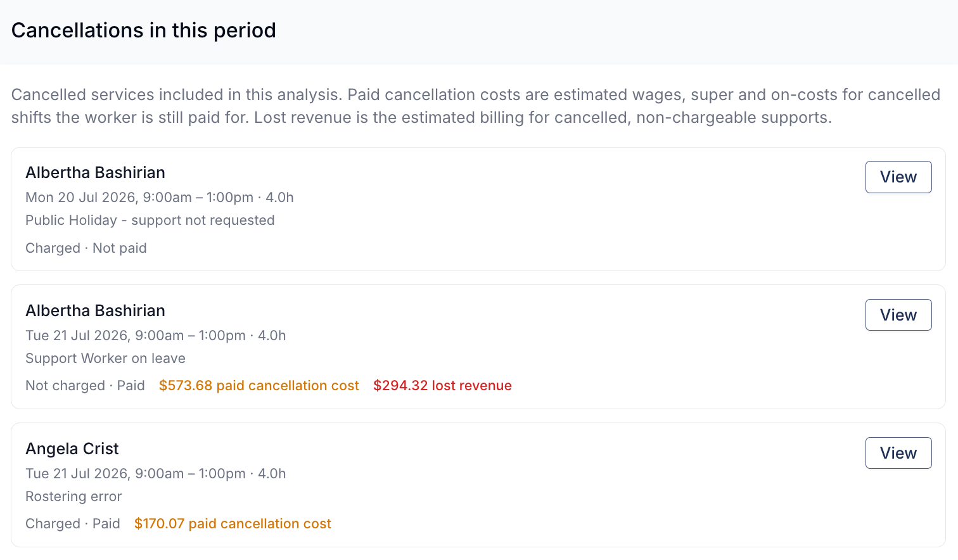Screen dimensions: 958x560
Task: Click "Charged · Paid" status on Angela Crist card
Action: 73,523
